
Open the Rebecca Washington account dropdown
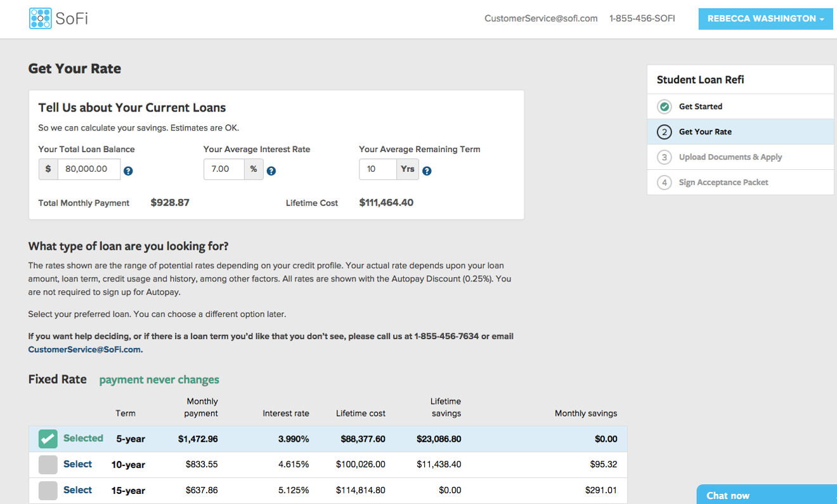(x=765, y=18)
